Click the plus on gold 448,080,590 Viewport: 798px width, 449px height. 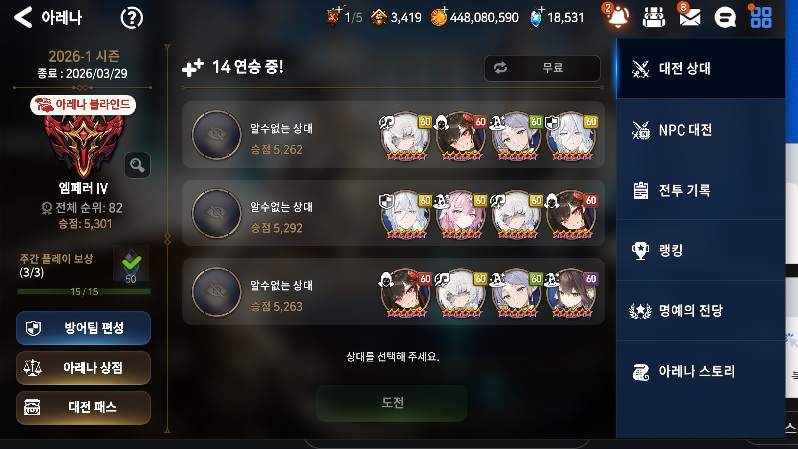[444, 10]
